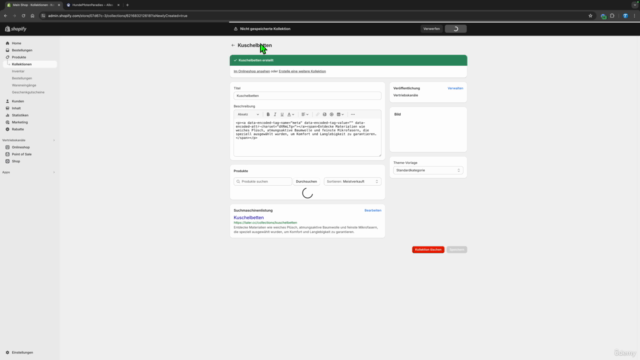Viewport: 640px width, 360px height.
Task: Go back with the browser back arrow
Action: tap(5, 16)
